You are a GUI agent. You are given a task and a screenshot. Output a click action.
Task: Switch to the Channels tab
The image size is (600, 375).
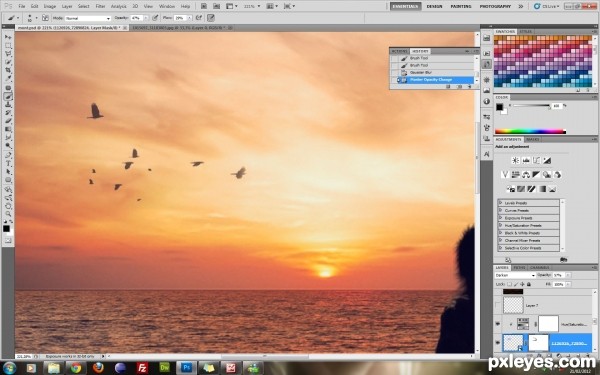pos(540,267)
